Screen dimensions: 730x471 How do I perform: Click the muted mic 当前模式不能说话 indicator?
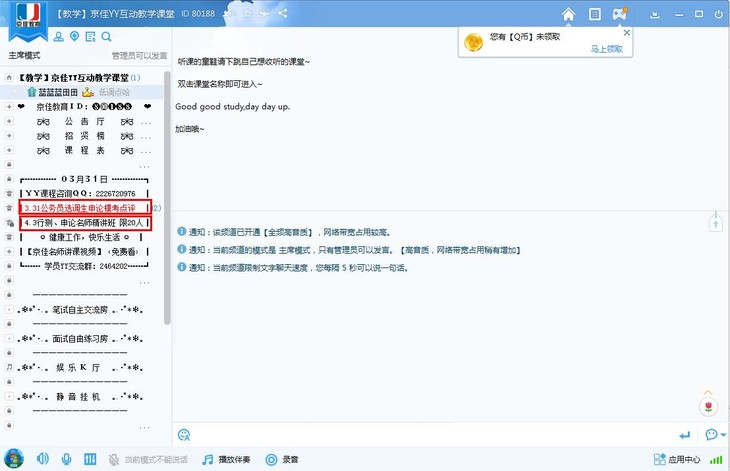coord(148,460)
